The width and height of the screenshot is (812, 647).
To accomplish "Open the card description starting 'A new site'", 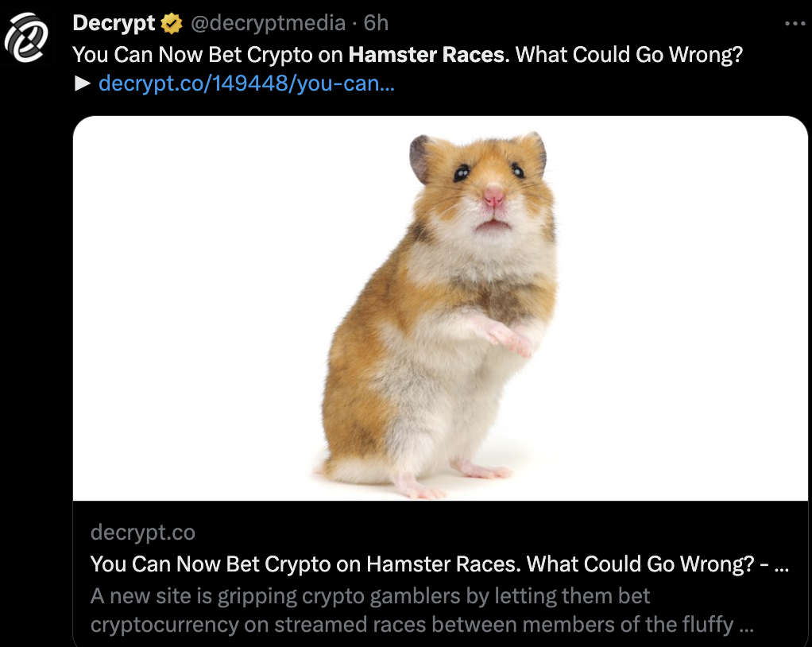I will [422, 610].
